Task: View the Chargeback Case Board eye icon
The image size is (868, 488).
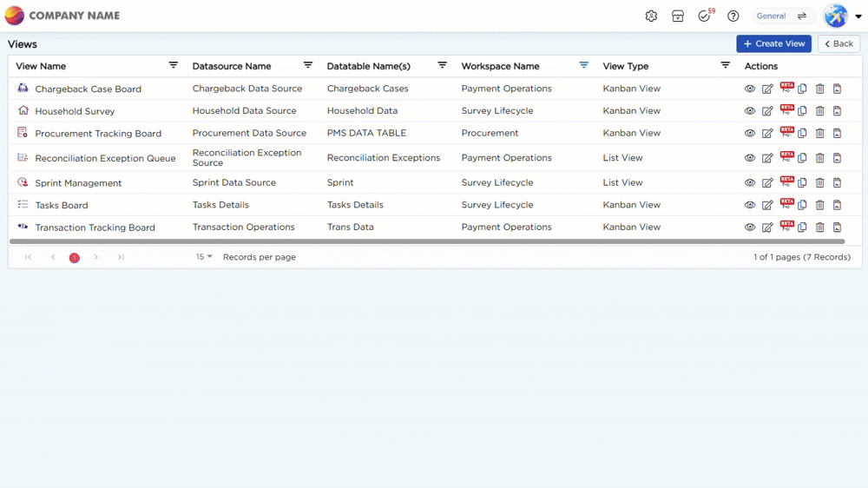Action: pos(750,89)
